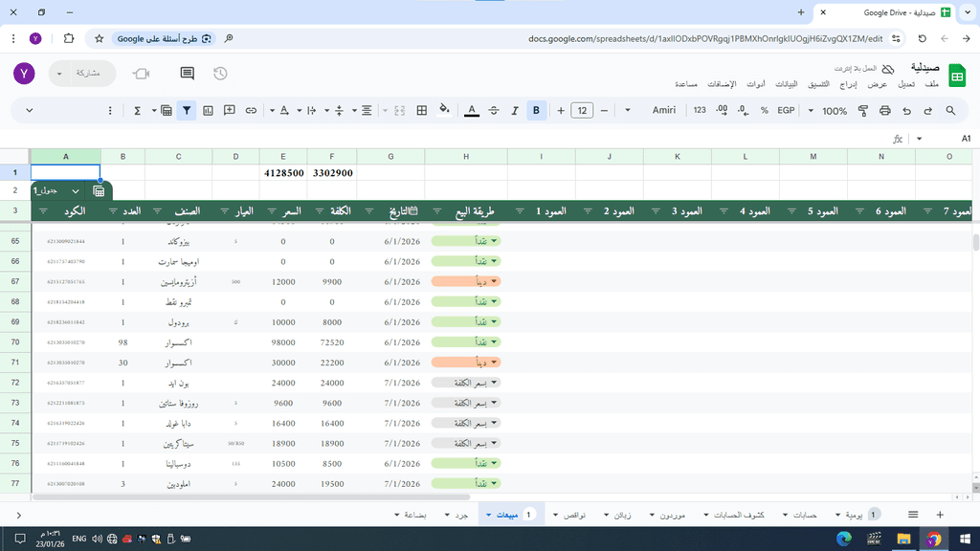Switch to the جرد sheet tab
This screenshot has height=551, width=980.
click(x=461, y=515)
